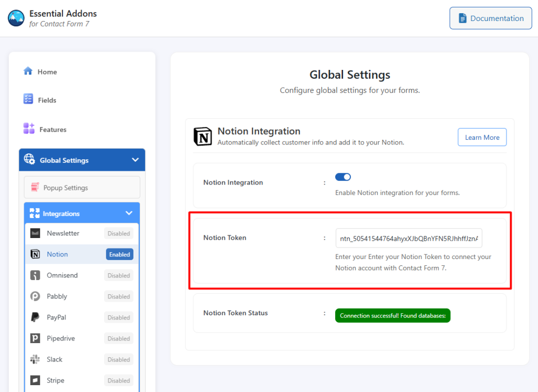Click the Omnisend icon
538x392 pixels.
click(x=35, y=275)
